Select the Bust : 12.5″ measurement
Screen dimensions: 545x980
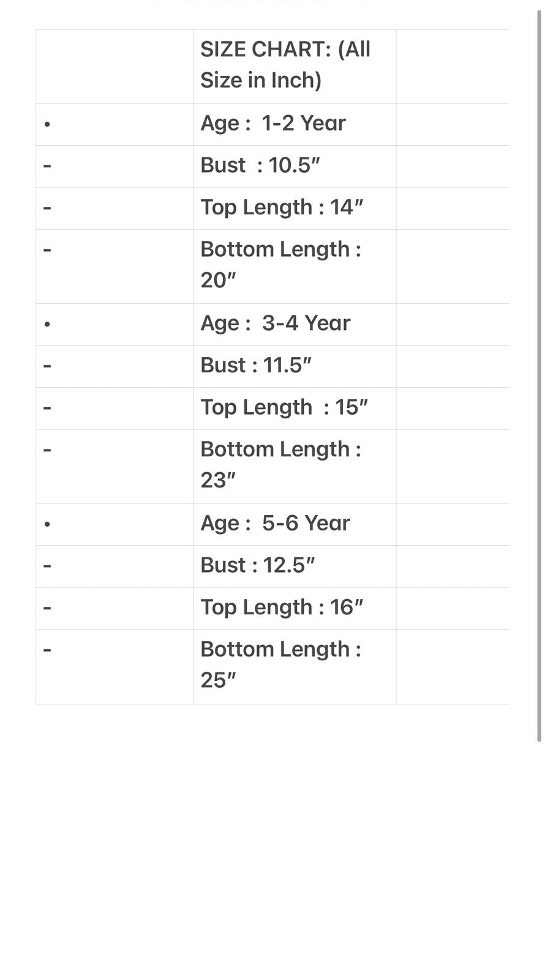257,565
